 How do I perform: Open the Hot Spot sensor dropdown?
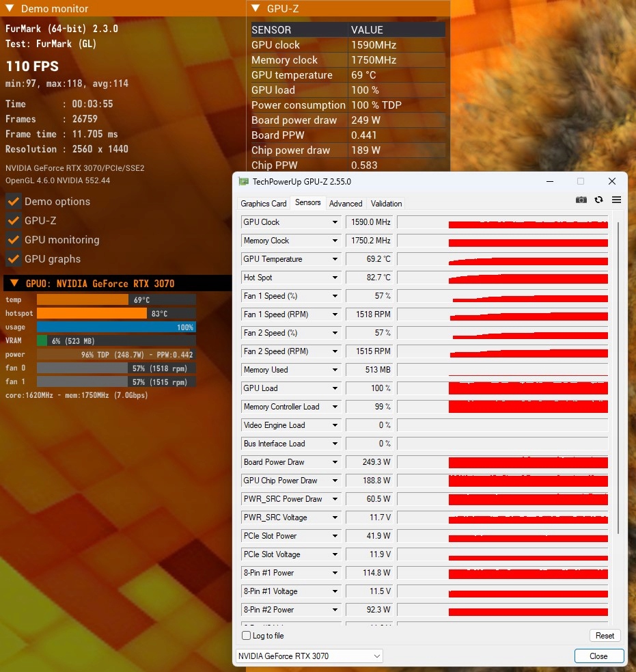coord(335,278)
